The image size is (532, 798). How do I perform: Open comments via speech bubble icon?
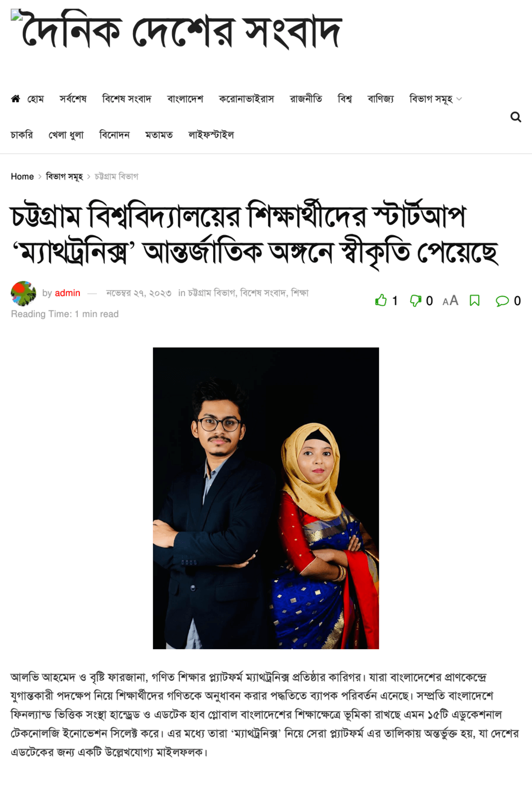[502, 301]
